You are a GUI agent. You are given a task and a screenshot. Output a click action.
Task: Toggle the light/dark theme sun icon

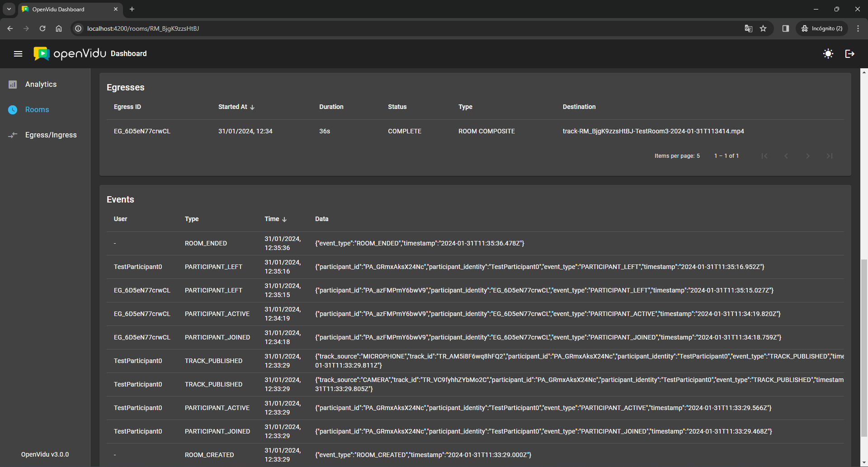[x=828, y=54]
